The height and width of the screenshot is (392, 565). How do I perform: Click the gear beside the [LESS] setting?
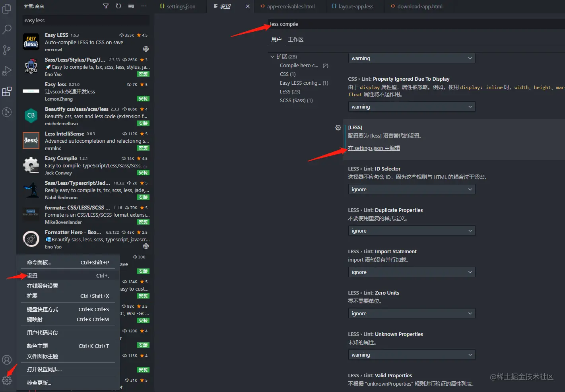tap(338, 128)
